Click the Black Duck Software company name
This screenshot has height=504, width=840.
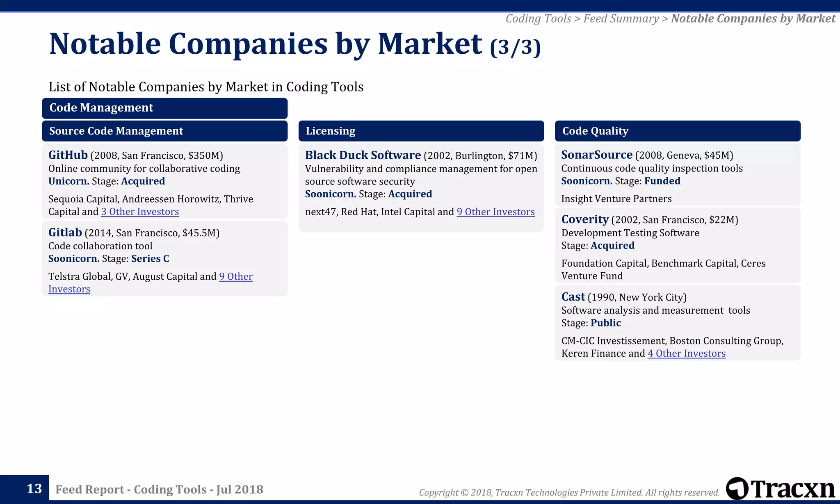pos(363,155)
